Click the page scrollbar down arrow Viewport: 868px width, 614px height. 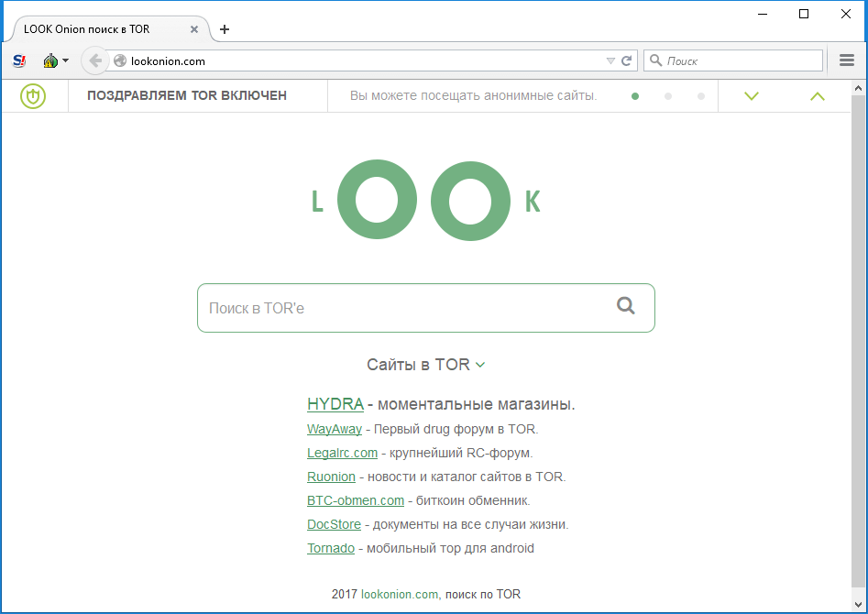[x=859, y=604]
